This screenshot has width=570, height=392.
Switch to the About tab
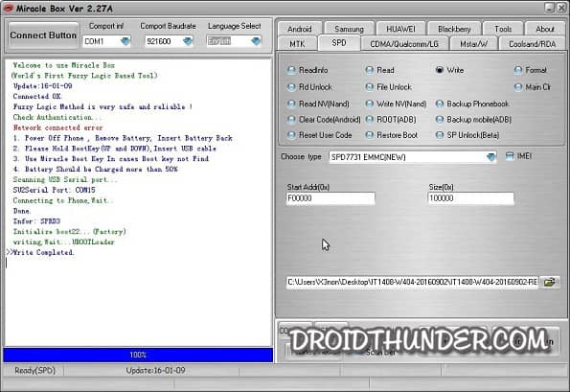point(545,29)
